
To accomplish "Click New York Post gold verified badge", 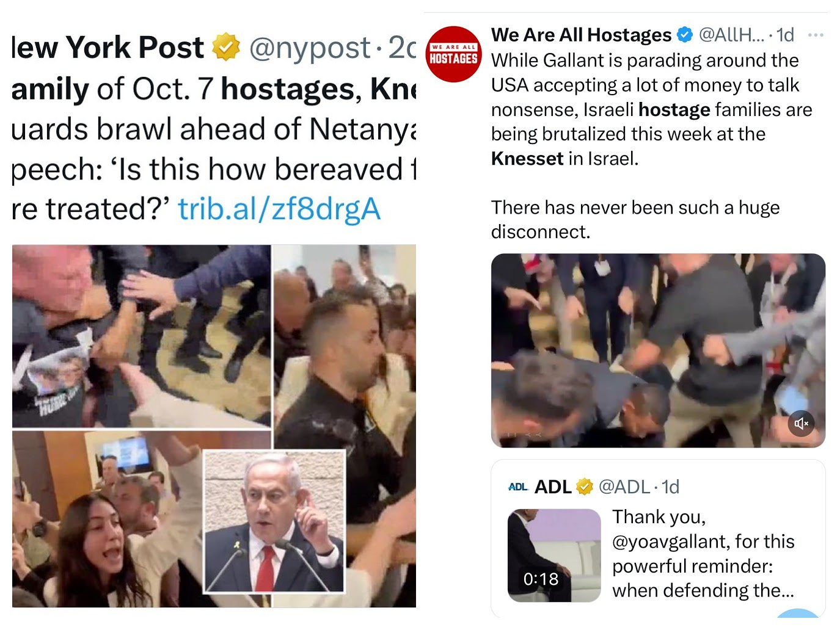I will click(x=226, y=47).
